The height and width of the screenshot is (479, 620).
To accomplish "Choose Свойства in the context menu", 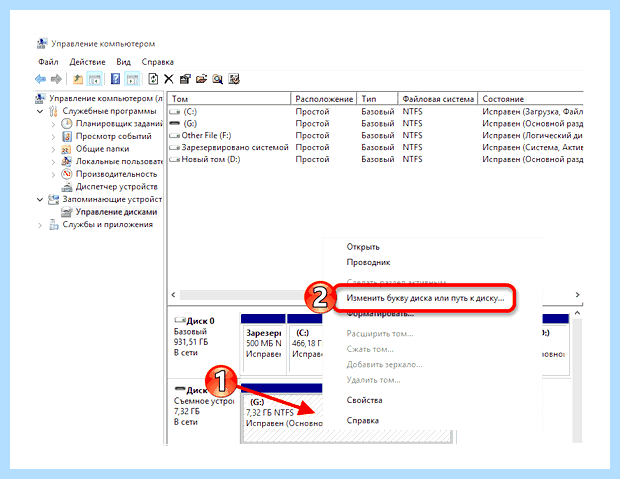I will pos(364,400).
